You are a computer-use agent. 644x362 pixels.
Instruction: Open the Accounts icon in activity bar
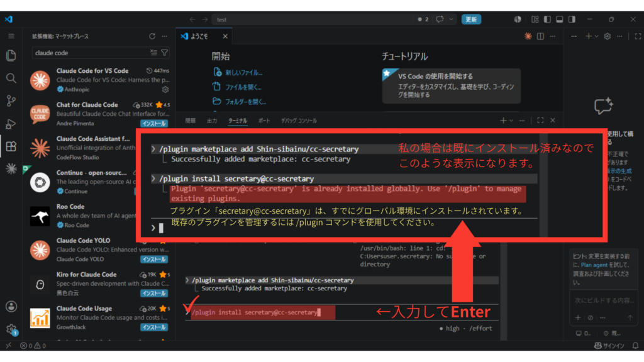(11, 306)
